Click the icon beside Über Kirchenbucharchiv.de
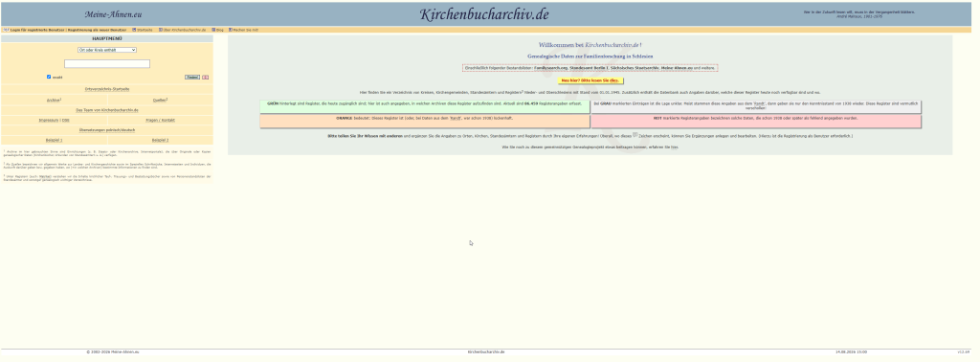 coord(161,30)
